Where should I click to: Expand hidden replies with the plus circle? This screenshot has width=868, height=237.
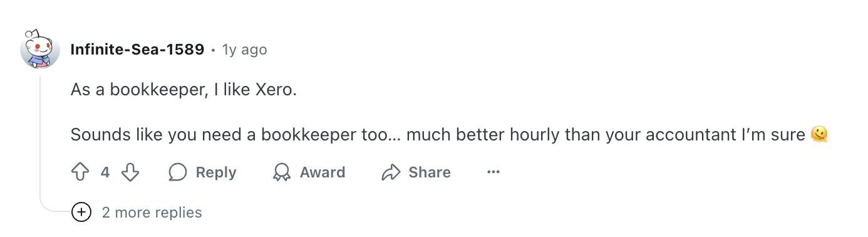(x=81, y=213)
